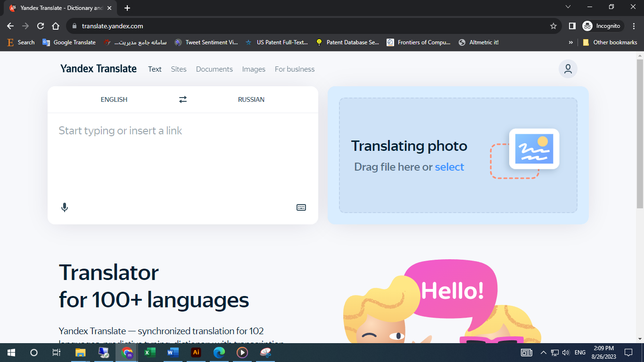Screen dimensions: 644x362
Task: Open Word from the taskbar
Action: point(173,352)
